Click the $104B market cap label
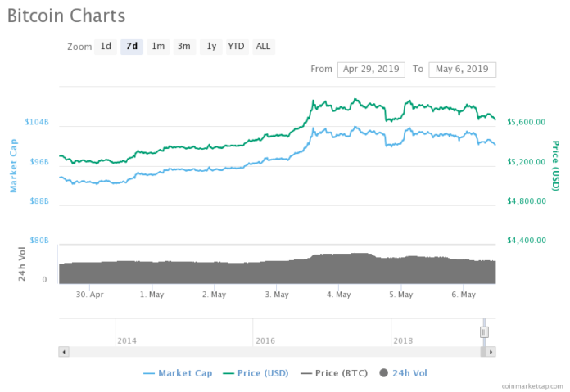Viewport: 570px width, 392px height. point(37,122)
